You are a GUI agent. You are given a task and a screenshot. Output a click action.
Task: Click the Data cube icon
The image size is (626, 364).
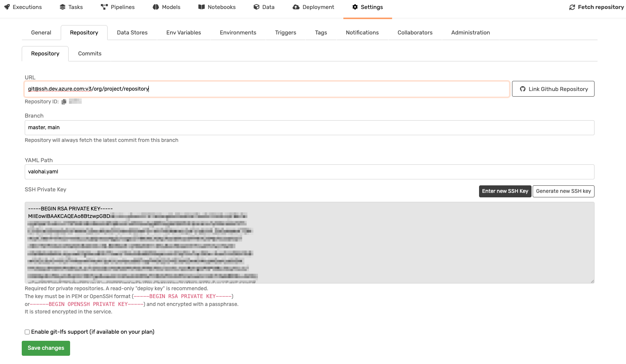click(x=256, y=7)
